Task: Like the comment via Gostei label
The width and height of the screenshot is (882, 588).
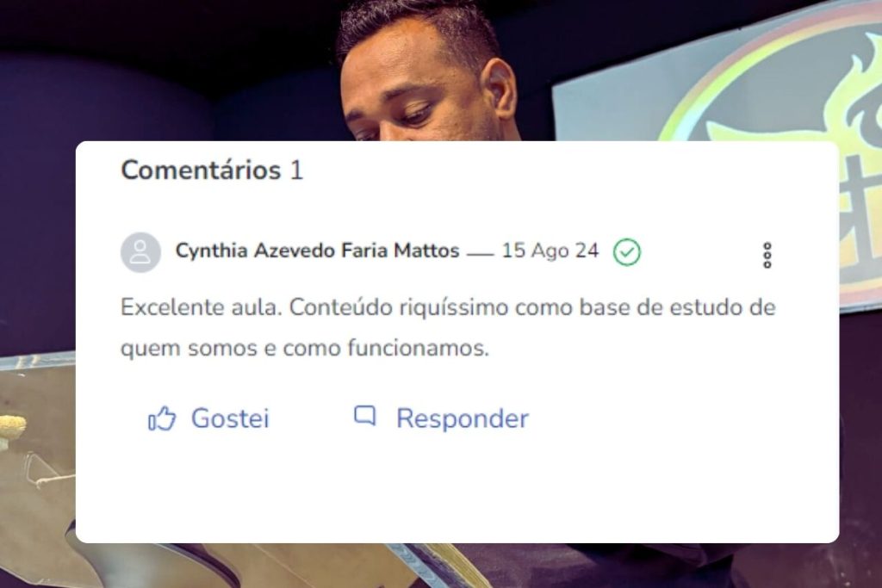Action: click(x=230, y=418)
